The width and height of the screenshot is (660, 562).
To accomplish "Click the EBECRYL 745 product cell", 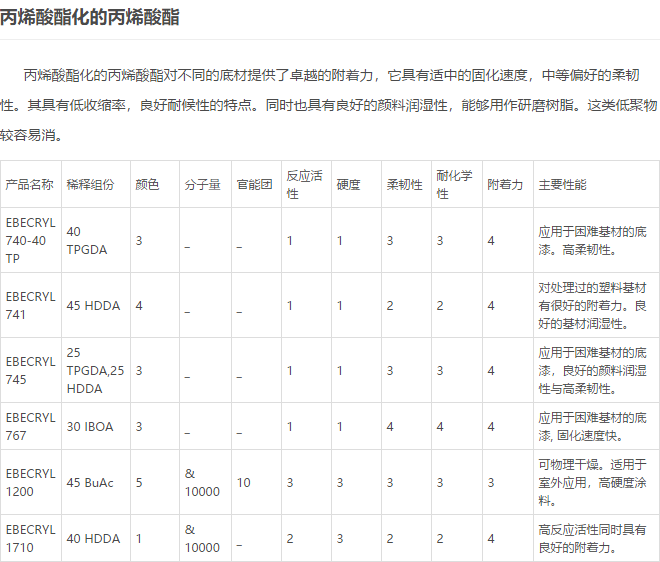I will pos(30,370).
